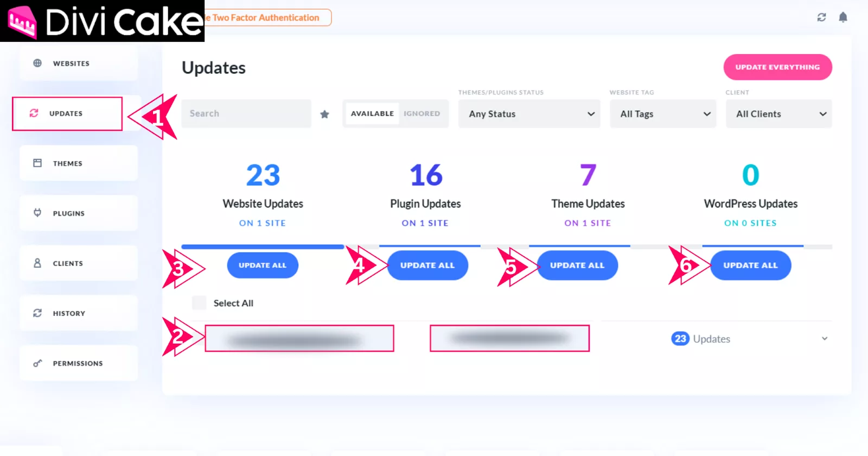Focus the Search input field
The height and width of the screenshot is (456, 868).
pyautogui.click(x=246, y=113)
